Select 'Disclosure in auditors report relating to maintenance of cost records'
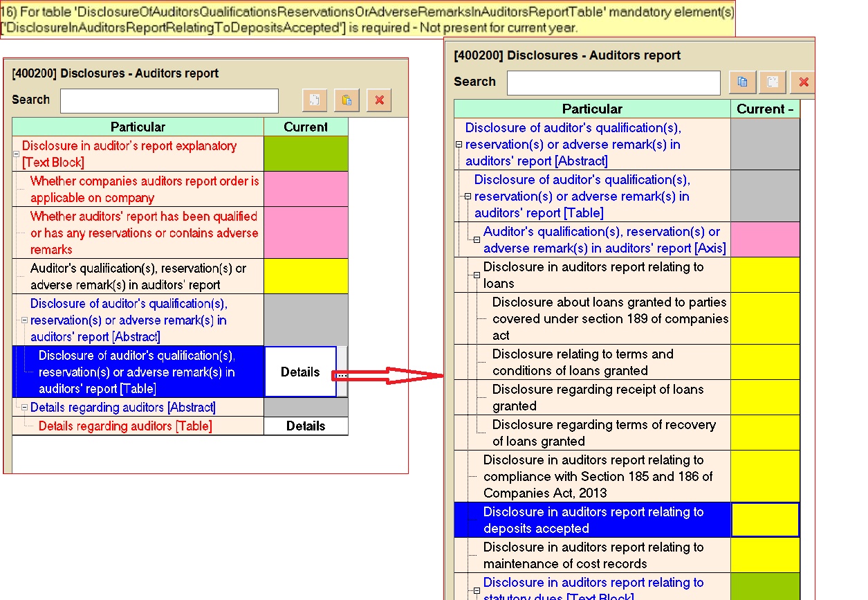The image size is (868, 600). click(x=593, y=555)
